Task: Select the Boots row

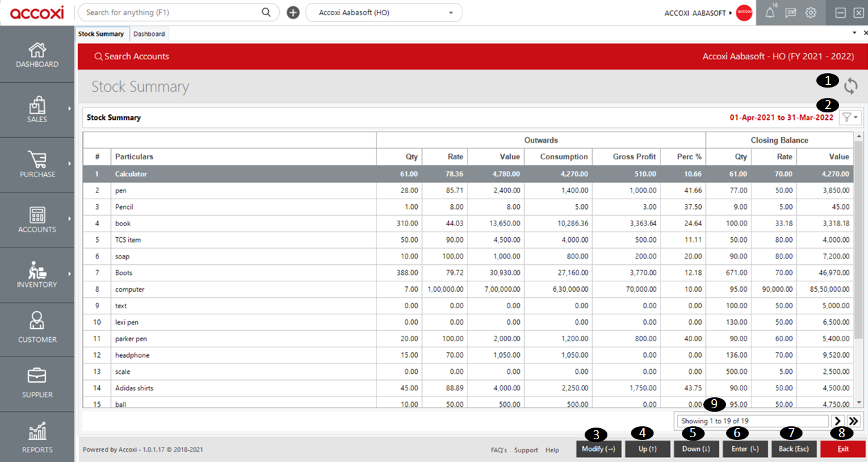Action: [468, 273]
